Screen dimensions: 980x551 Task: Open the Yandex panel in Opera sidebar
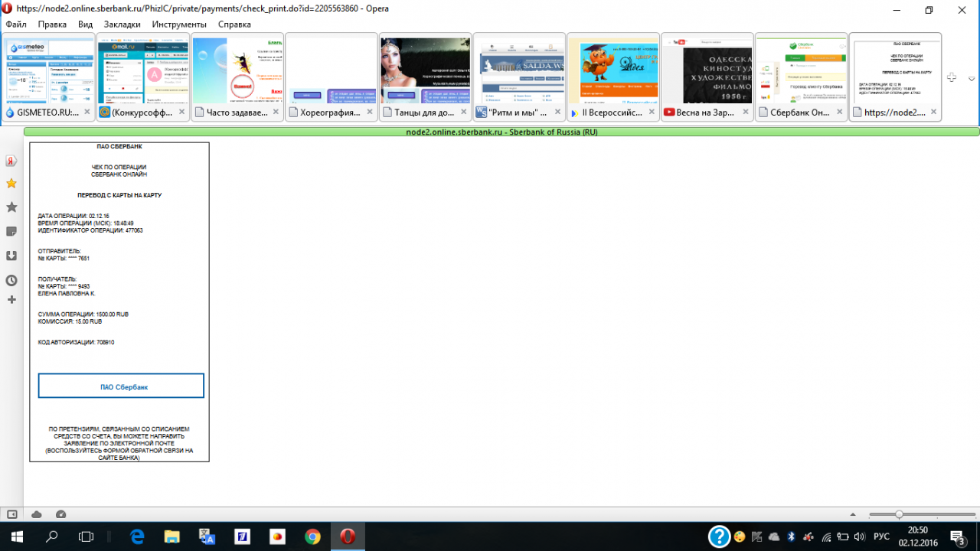click(x=11, y=161)
